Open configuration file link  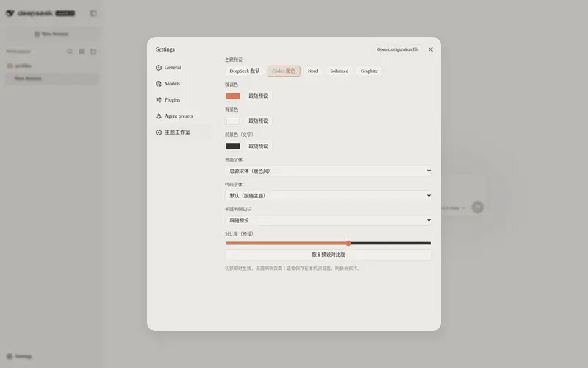click(398, 49)
